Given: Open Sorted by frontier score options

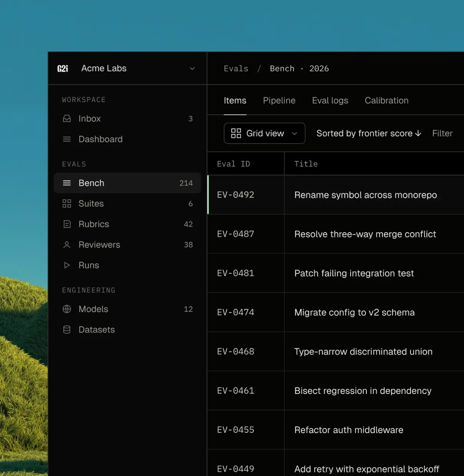Looking at the screenshot, I should click(x=369, y=133).
